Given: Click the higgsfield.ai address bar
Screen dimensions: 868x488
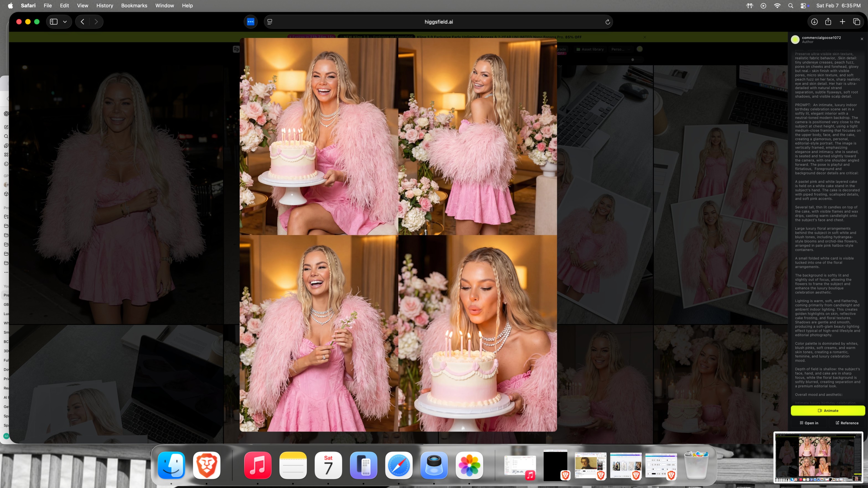Looking at the screenshot, I should 438,22.
